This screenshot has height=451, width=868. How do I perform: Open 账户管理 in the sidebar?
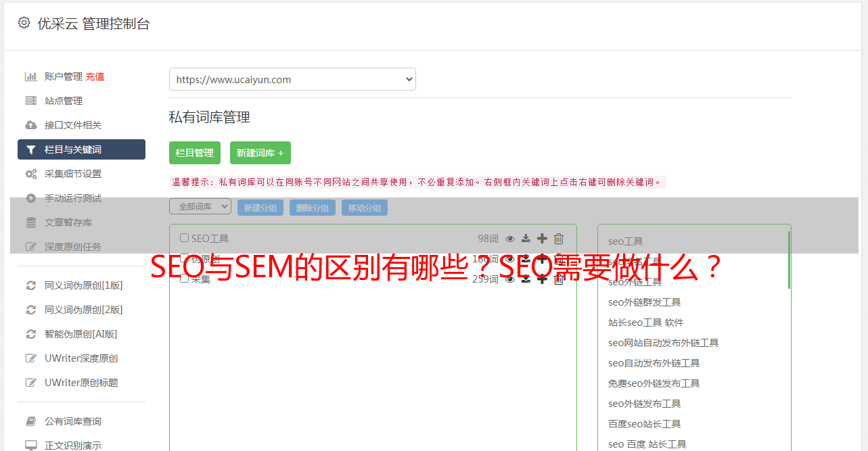click(64, 76)
